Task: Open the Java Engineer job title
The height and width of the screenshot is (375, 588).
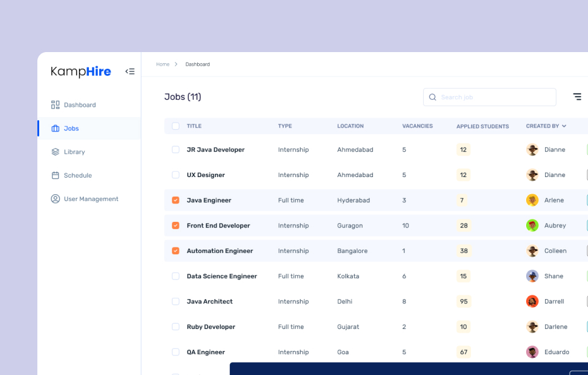Action: point(209,200)
